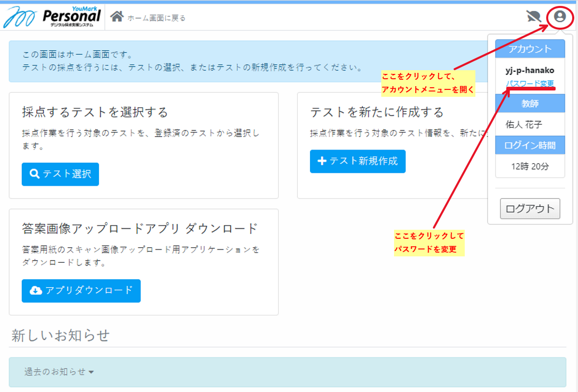Image resolution: width=578 pixels, height=392 pixels.
Task: Open the パスワード変更 link
Action: (x=530, y=84)
